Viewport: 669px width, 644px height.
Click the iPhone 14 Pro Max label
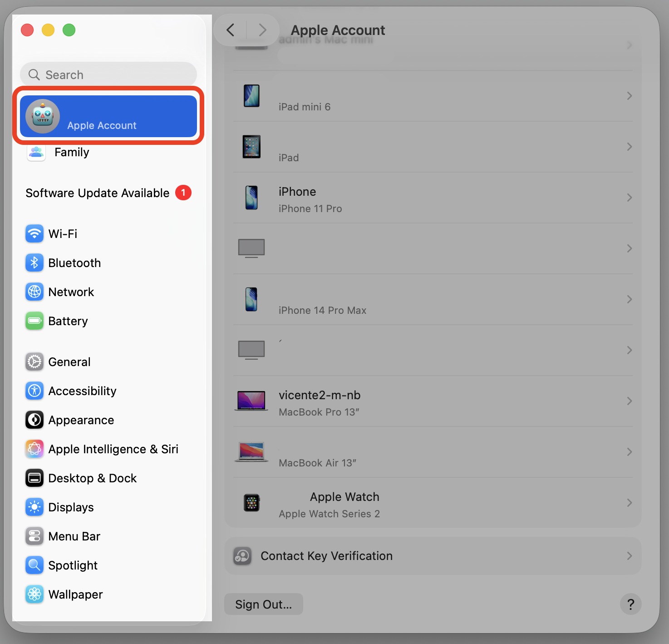pyautogui.click(x=322, y=310)
